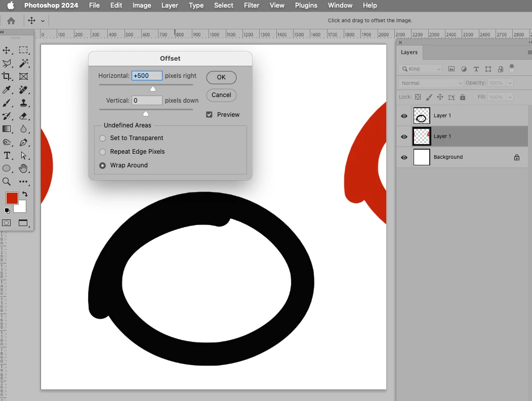Lock transparent pixels icon
The height and width of the screenshot is (401, 532).
click(x=418, y=97)
